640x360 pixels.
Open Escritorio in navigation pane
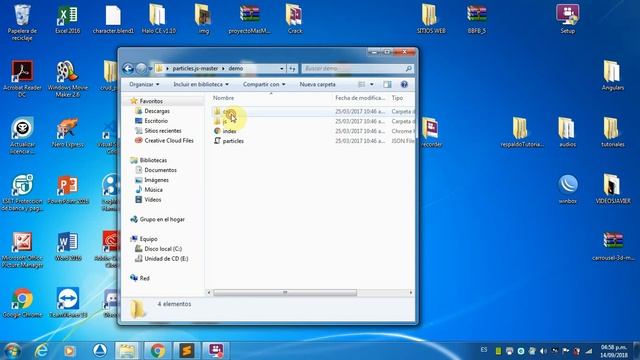156,121
